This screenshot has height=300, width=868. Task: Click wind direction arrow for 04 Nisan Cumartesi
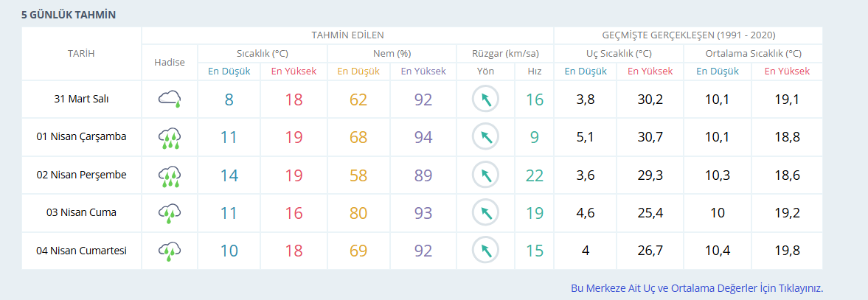coord(485,251)
